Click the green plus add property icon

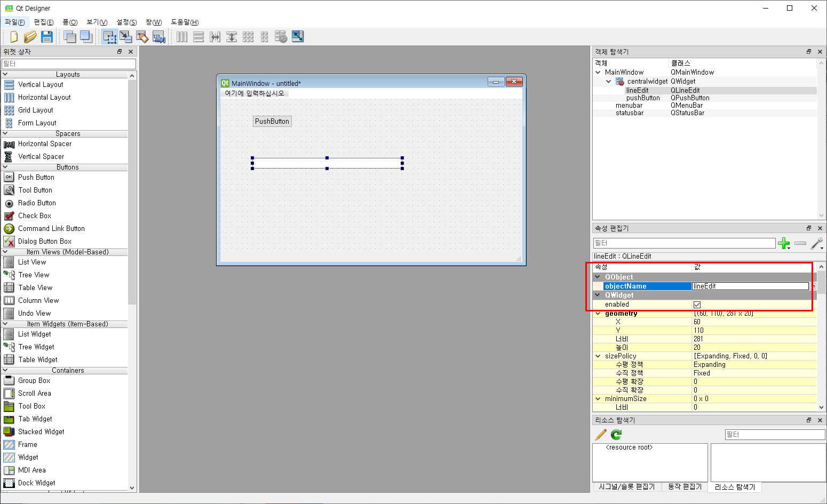784,244
